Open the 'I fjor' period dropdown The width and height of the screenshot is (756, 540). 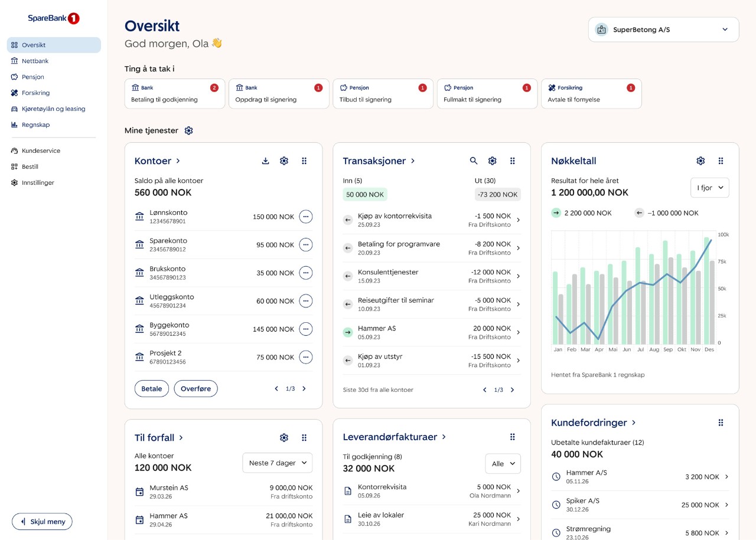[710, 188]
